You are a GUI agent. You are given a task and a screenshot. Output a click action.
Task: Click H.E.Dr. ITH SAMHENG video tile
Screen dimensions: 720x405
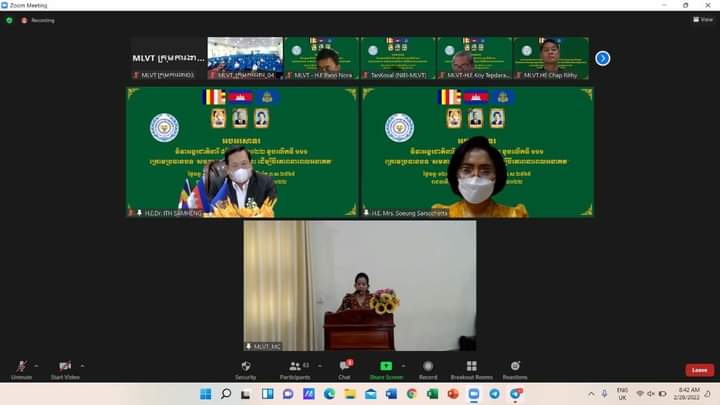pyautogui.click(x=241, y=152)
